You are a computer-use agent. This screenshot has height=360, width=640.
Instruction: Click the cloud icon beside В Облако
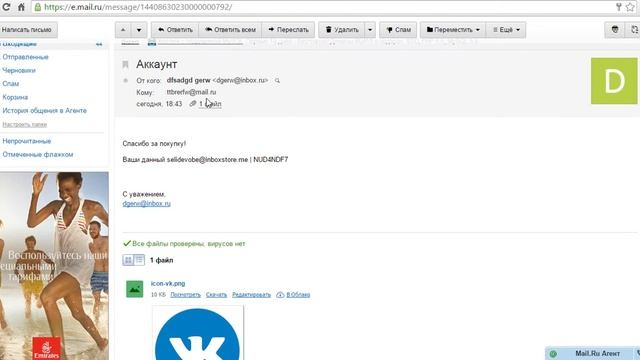280,295
